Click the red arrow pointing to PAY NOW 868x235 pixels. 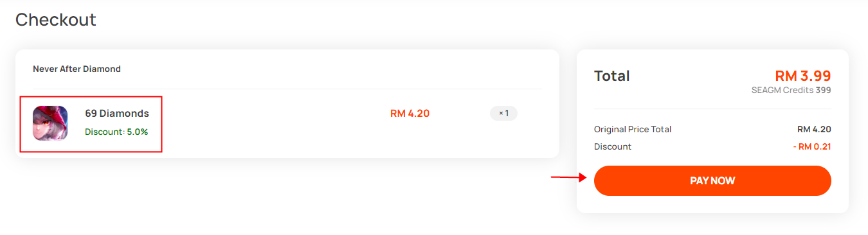tap(569, 178)
